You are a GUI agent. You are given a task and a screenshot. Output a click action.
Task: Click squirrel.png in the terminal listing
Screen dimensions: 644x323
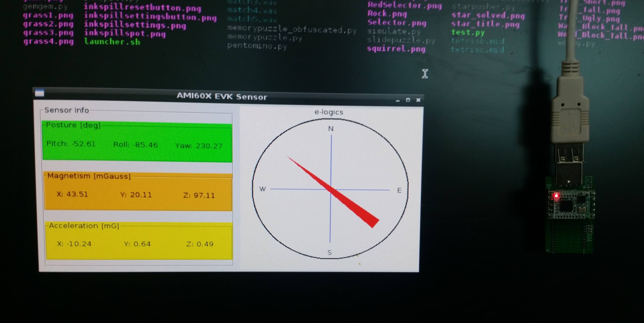pos(396,49)
